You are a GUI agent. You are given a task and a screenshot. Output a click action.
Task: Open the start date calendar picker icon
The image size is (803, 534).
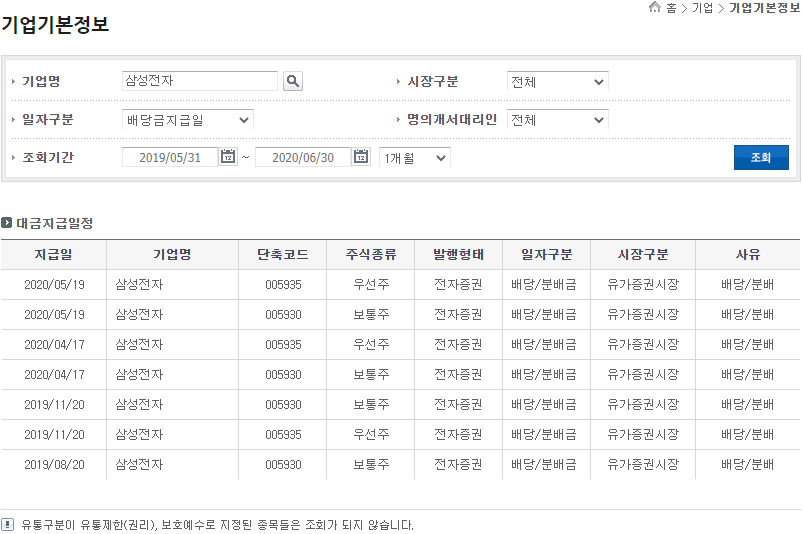[x=228, y=157]
